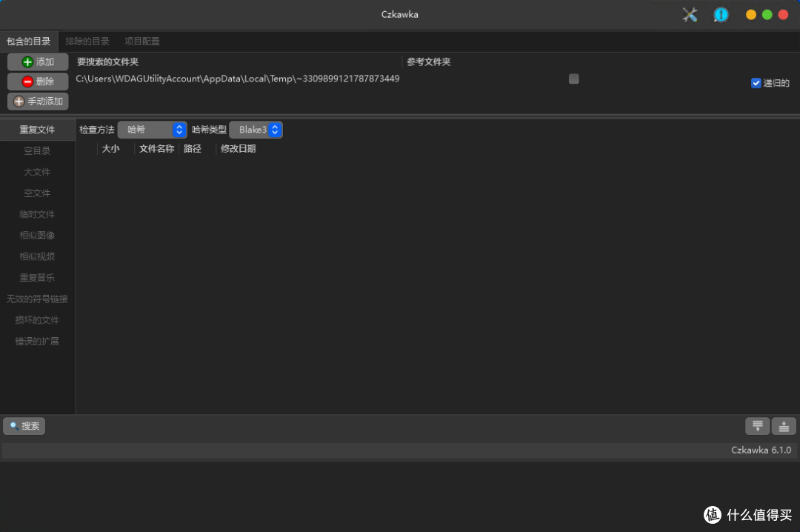Select 损坏的文件 in the sidebar
This screenshot has width=800, height=532.
pyautogui.click(x=37, y=320)
